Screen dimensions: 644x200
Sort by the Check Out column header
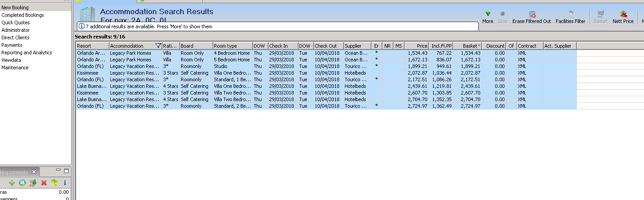tap(328, 46)
